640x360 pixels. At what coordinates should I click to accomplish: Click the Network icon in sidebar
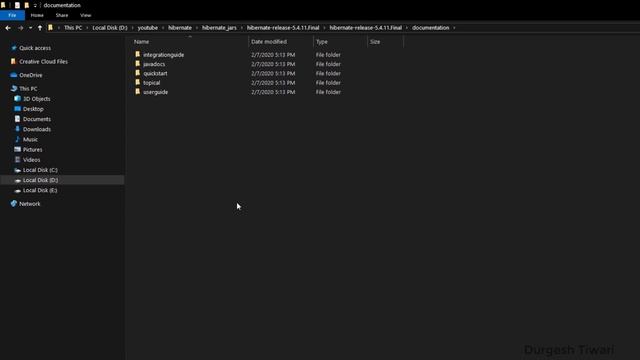[x=13, y=203]
